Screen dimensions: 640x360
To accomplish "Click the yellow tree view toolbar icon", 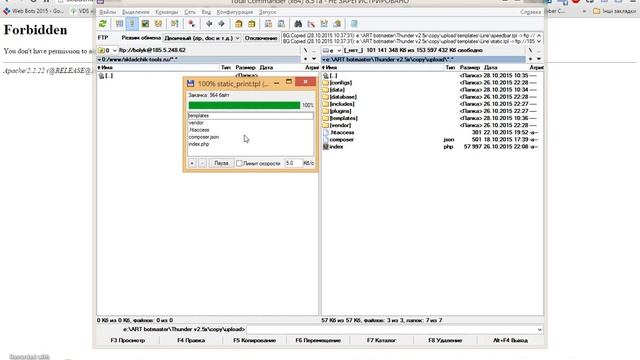I will (158, 24).
